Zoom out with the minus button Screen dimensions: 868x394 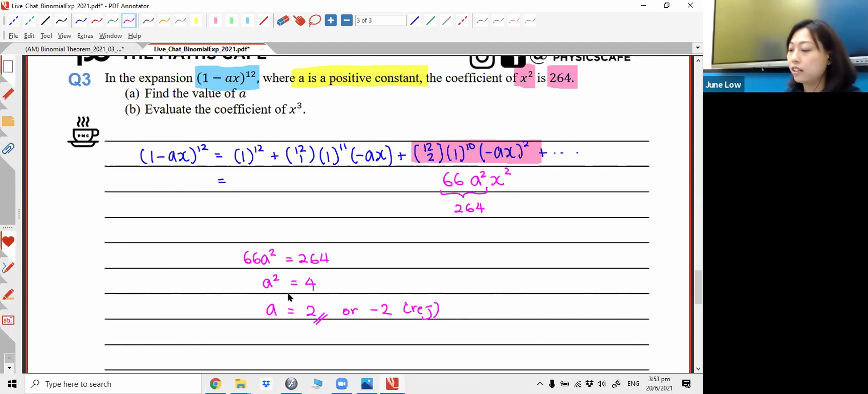click(x=346, y=21)
